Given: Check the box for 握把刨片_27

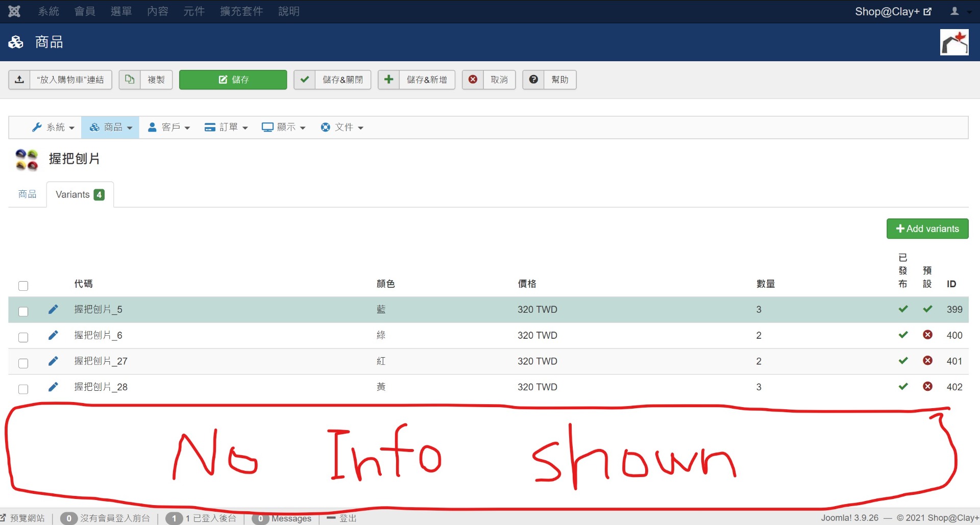Looking at the screenshot, I should click(23, 363).
